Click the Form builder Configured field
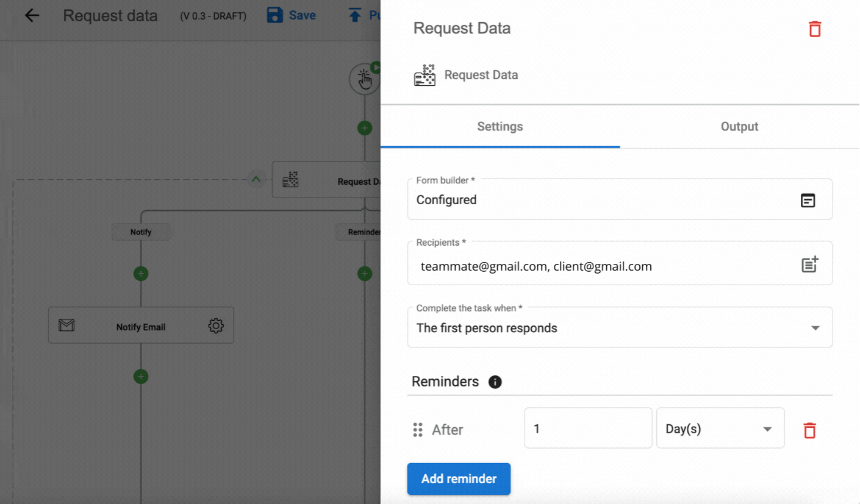Viewport: 860px width, 504px height. [x=620, y=199]
